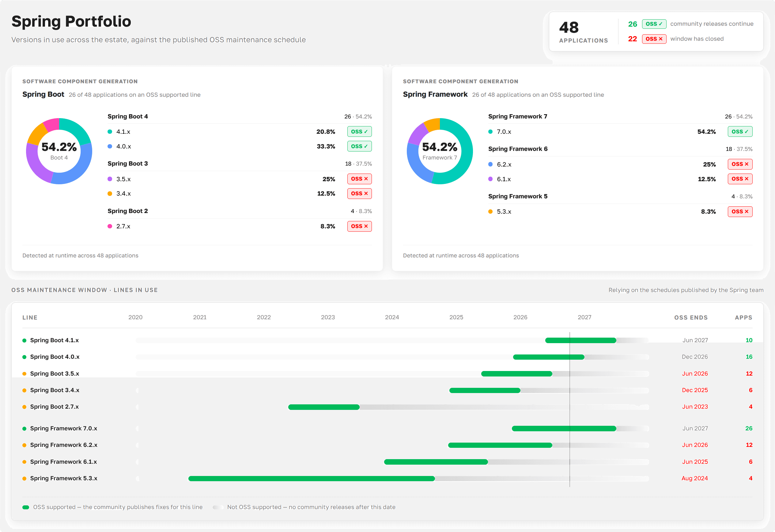Click Spring Boot 3.4.x row label

click(x=55, y=390)
